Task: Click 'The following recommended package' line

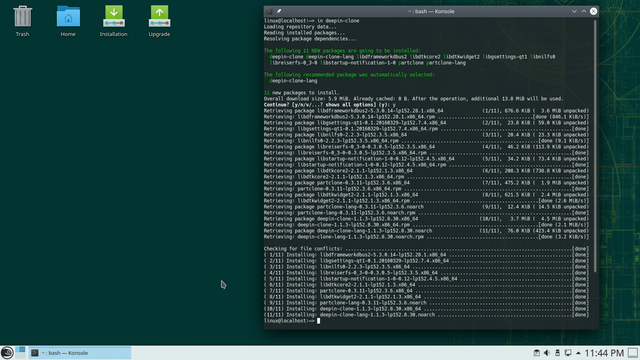Action: tap(349, 75)
